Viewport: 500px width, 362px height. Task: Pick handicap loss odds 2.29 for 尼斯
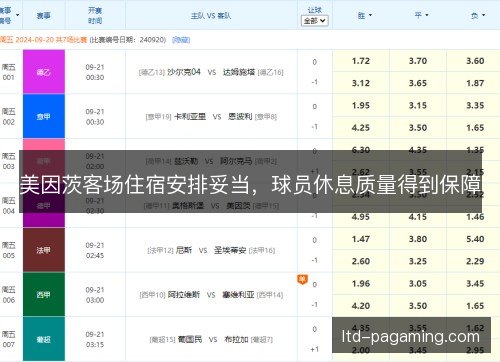[x=475, y=261]
